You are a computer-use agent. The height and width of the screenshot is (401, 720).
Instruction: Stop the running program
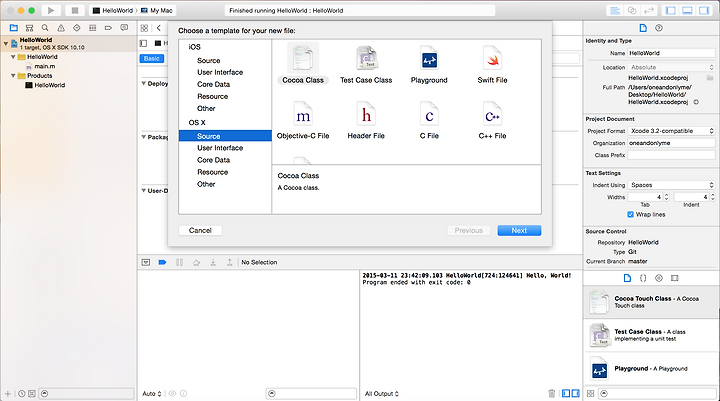click(75, 10)
